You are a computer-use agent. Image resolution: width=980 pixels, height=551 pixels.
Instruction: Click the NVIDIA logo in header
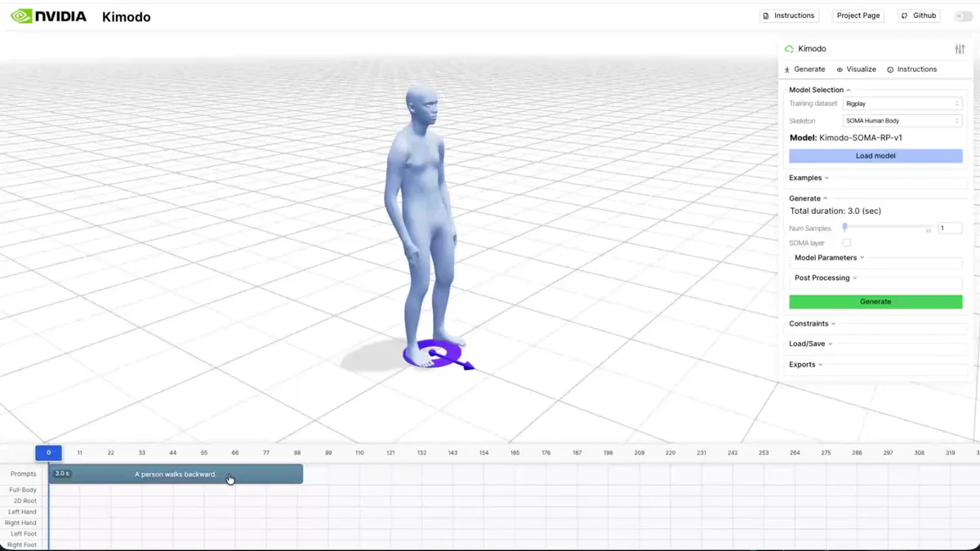pos(48,16)
